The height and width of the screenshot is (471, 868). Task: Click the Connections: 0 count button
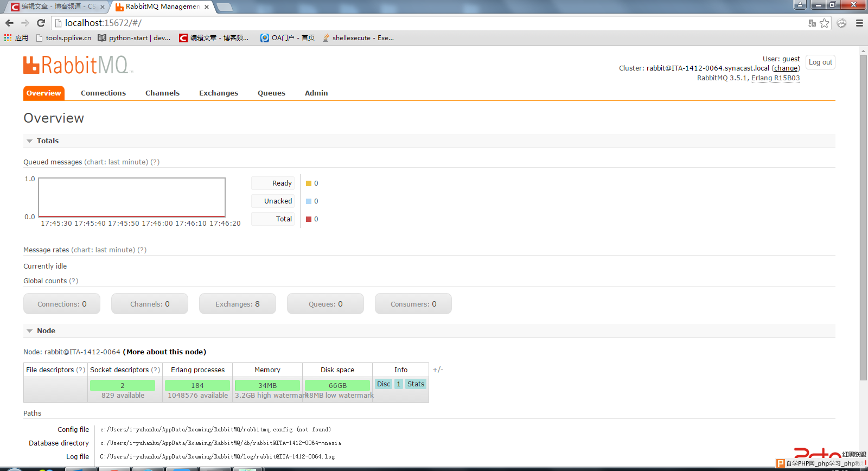62,304
